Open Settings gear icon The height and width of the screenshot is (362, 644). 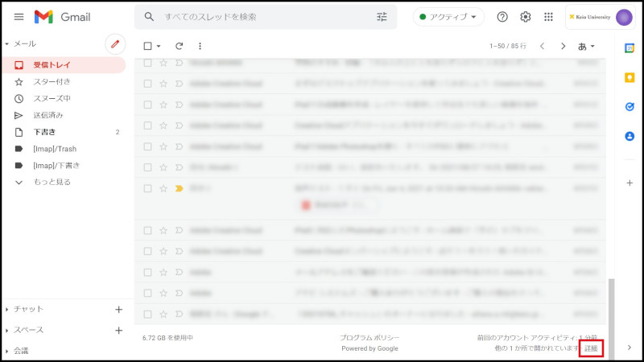[526, 17]
